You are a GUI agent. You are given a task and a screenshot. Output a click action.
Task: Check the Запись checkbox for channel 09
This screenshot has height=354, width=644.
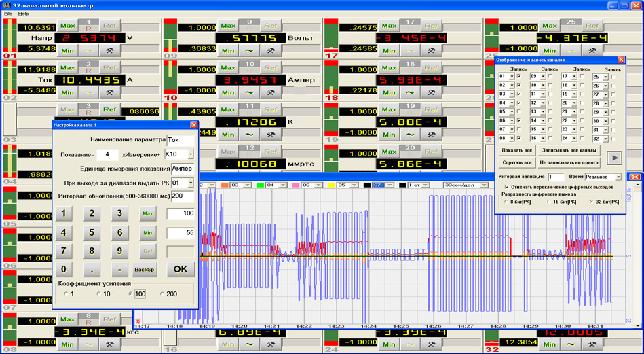[x=550, y=77]
